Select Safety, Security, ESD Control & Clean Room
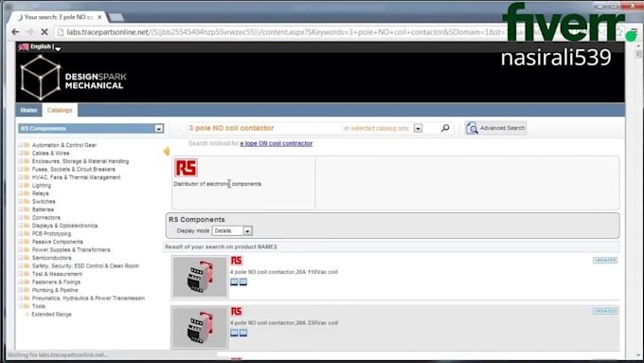 tap(85, 266)
